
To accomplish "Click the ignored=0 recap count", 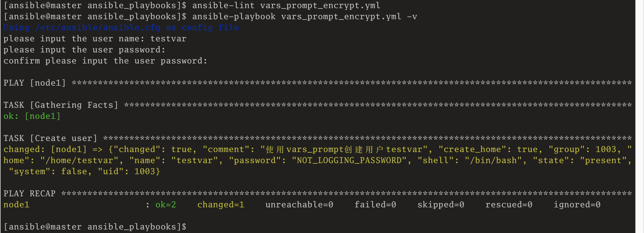I will [577, 205].
